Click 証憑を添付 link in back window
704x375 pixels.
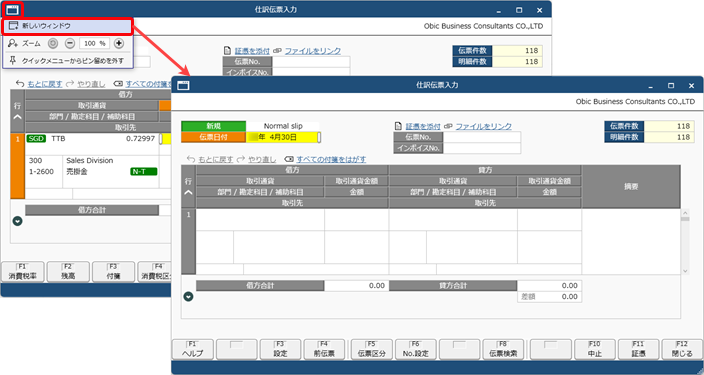[252, 51]
